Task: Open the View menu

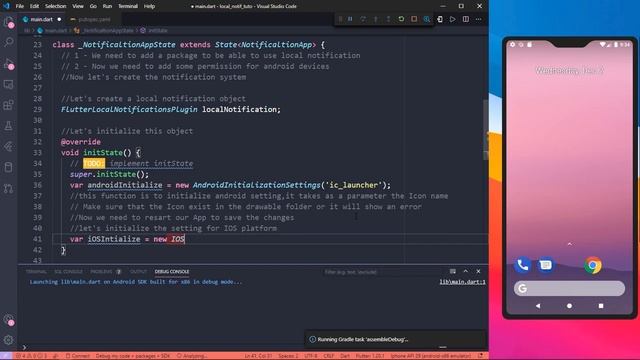Action: pos(78,6)
